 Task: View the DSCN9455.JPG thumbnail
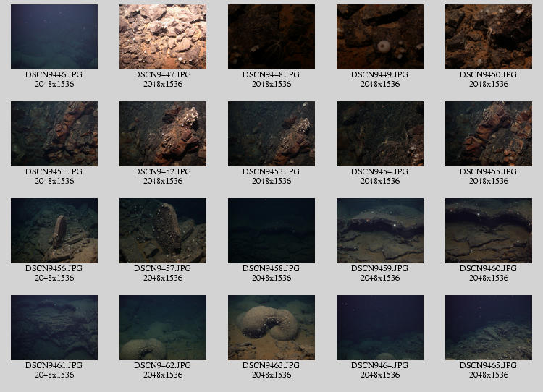[489, 134]
